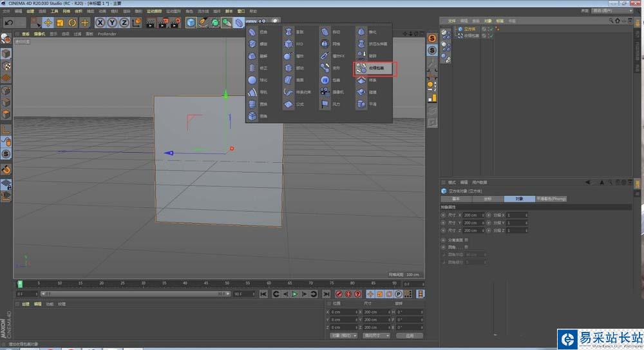This screenshot has width=644, height=350.
Task: Switch to the 坐标 attribute tab
Action: pos(487,199)
